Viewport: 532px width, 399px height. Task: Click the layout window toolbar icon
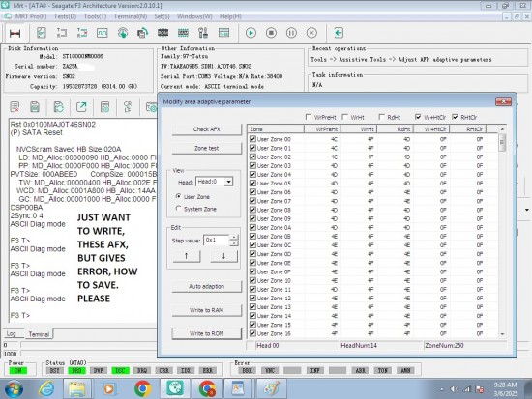point(224,33)
